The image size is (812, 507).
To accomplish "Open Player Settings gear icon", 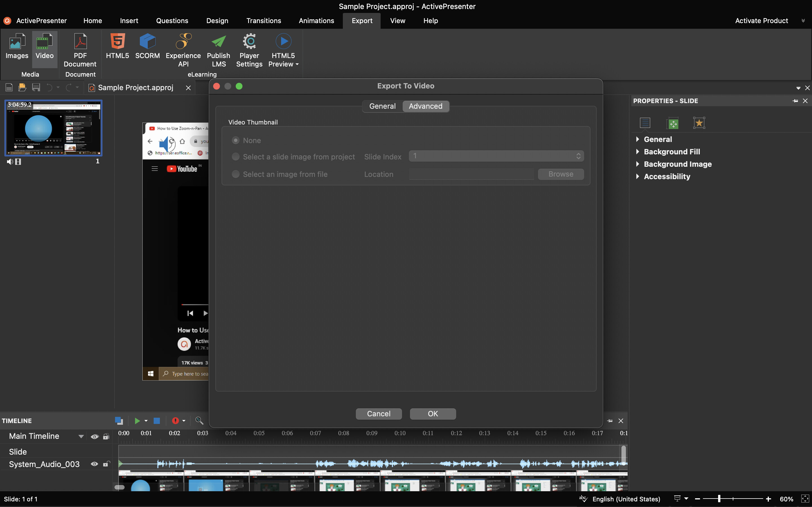I will (x=249, y=42).
